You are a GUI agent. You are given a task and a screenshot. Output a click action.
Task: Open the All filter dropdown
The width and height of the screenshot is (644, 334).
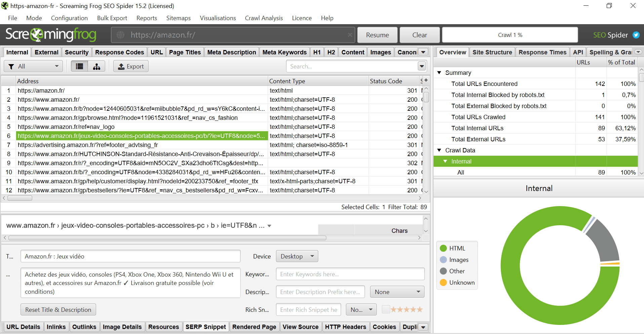click(x=33, y=66)
